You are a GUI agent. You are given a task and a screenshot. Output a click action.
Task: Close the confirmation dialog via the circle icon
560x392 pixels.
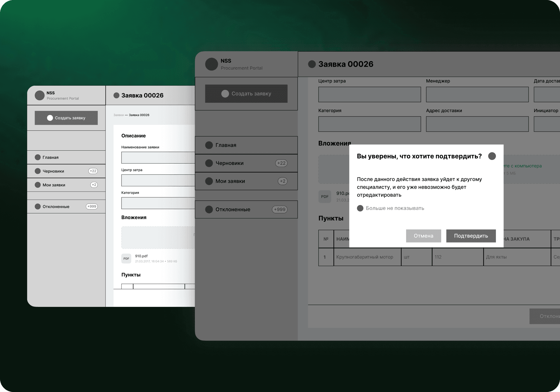492,156
